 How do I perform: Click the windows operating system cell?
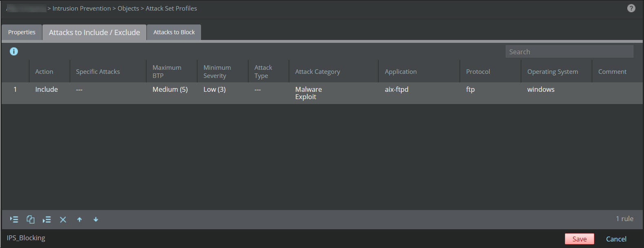(541, 89)
